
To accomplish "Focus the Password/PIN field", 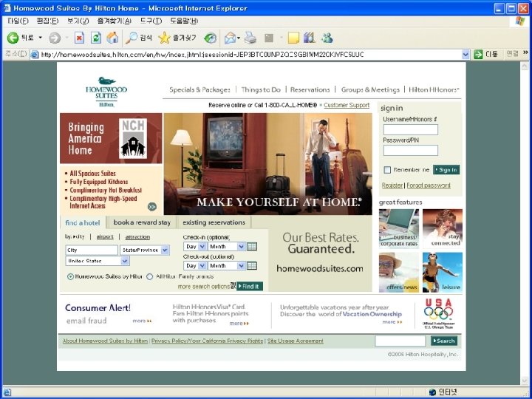I will pyautogui.click(x=411, y=150).
